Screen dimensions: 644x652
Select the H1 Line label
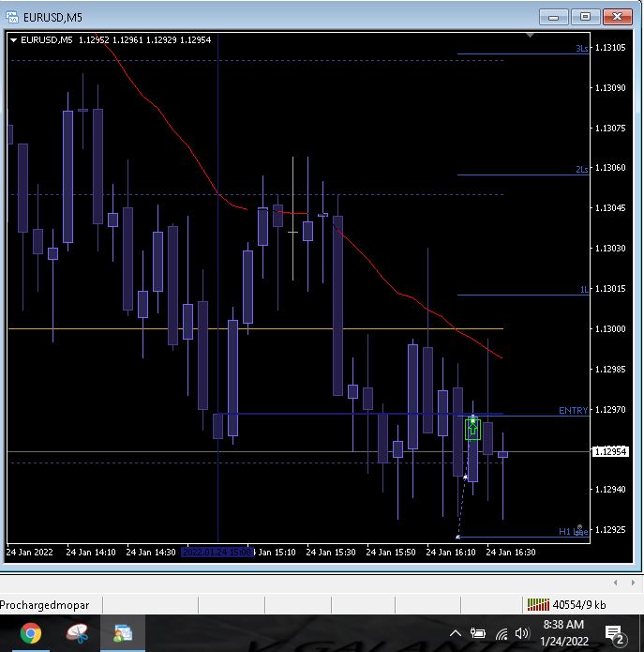pos(573,531)
